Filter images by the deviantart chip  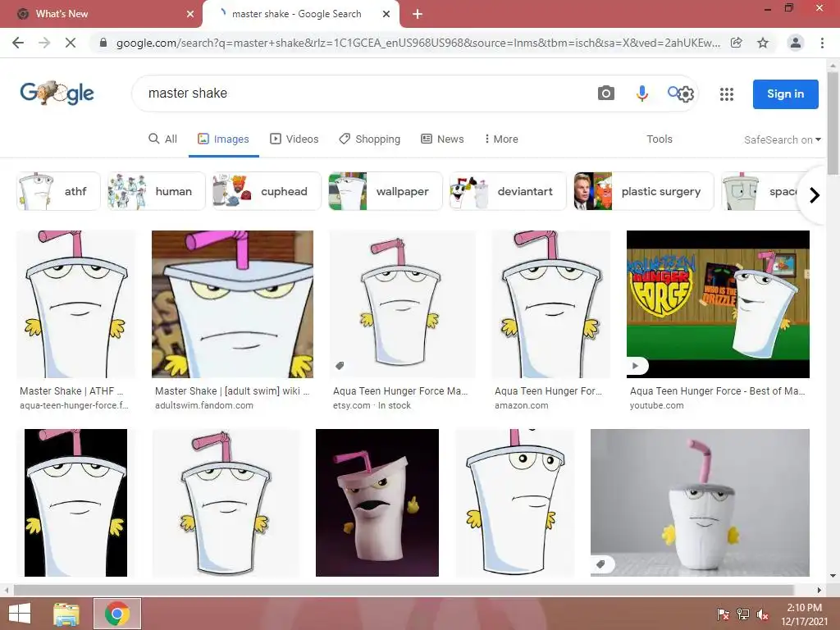point(507,191)
